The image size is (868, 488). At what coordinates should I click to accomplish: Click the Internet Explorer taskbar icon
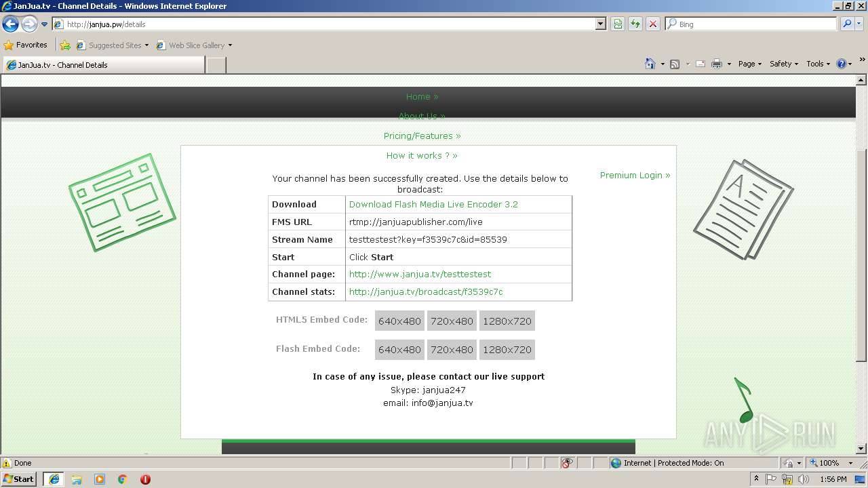[x=54, y=479]
